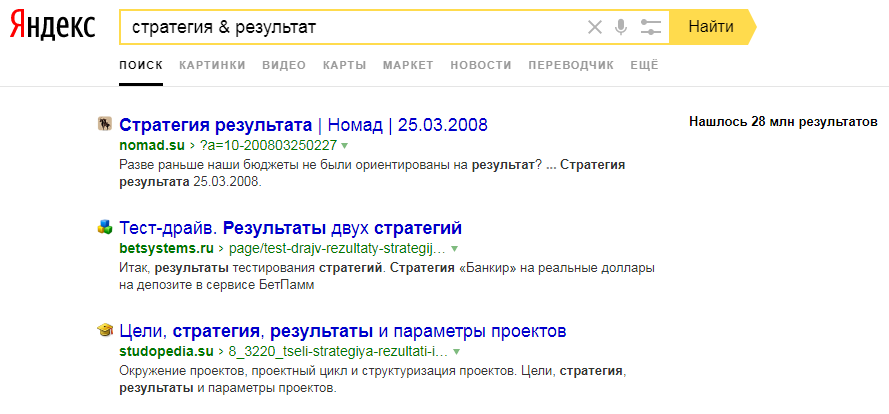889x414 pixels.
Task: Open the Ещё menu
Action: (644, 65)
